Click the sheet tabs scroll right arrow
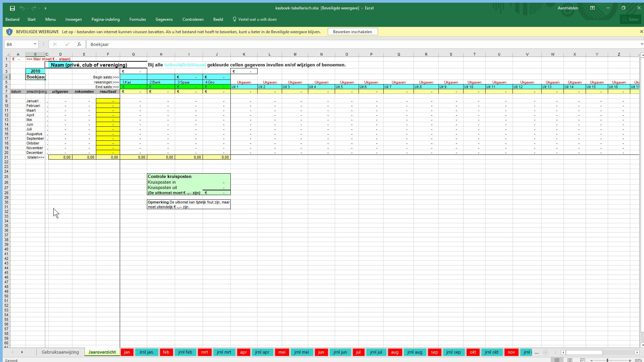644x362 pixels. click(22, 352)
